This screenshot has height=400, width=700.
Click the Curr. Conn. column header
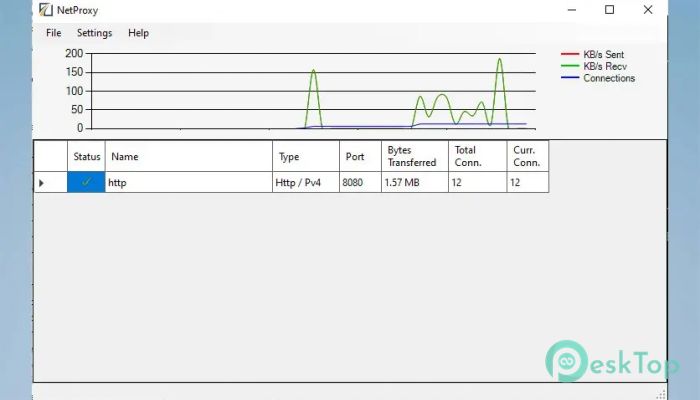pos(528,156)
